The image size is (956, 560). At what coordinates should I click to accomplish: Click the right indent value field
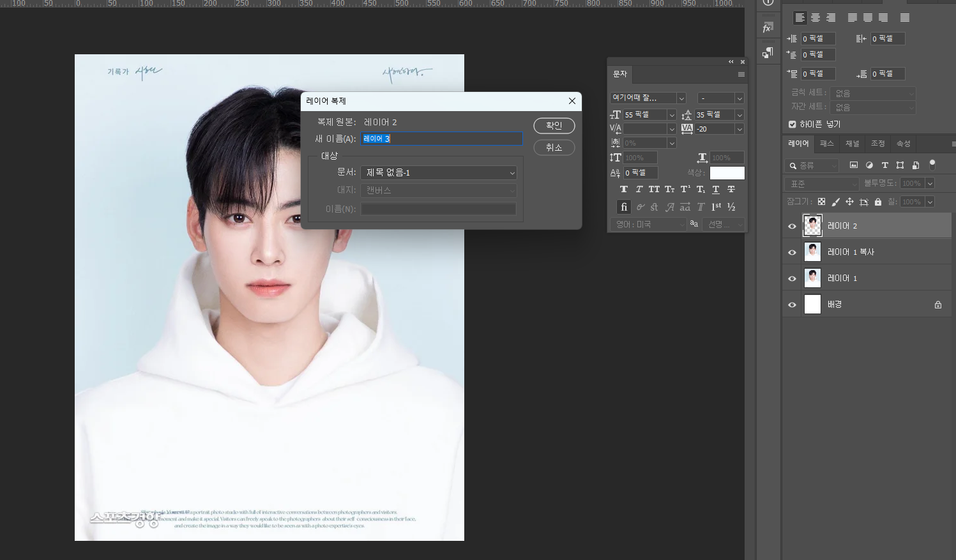click(x=888, y=39)
